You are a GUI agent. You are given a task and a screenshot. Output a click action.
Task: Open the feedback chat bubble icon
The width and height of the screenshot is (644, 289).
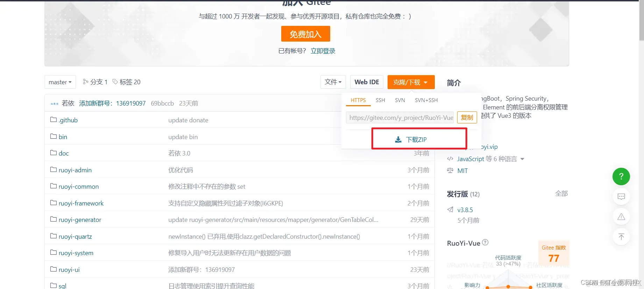[x=621, y=196]
